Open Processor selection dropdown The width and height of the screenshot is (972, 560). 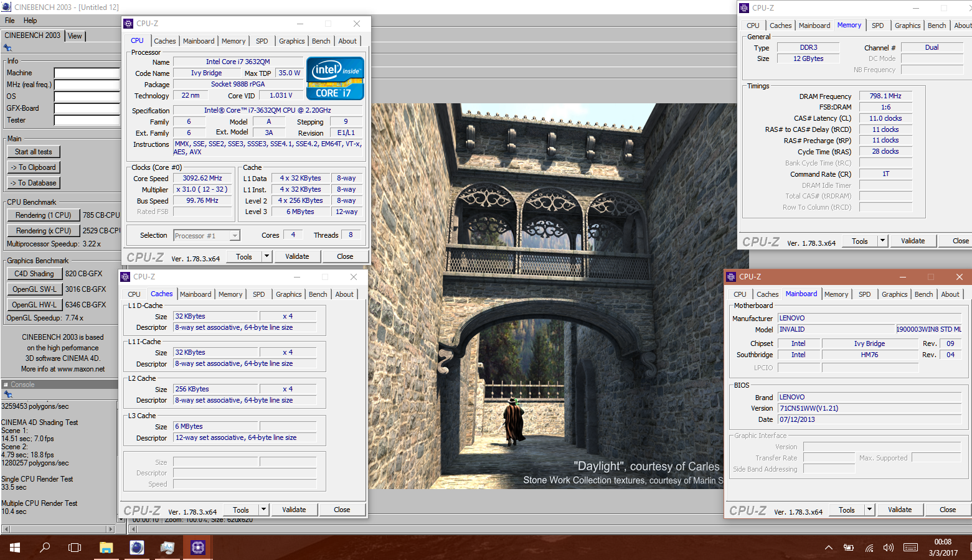click(x=235, y=236)
